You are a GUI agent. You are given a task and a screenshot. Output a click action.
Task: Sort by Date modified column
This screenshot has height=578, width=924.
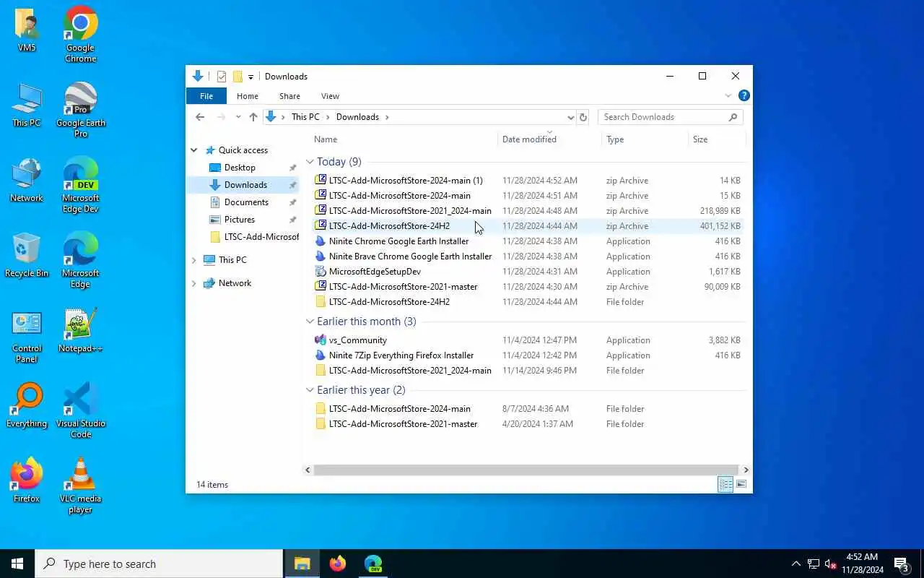(549, 139)
